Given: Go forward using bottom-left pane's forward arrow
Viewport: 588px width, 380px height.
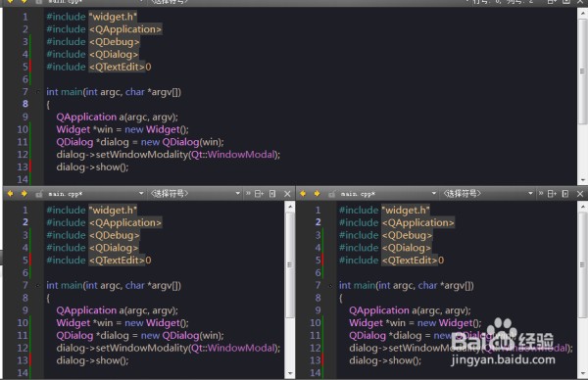Looking at the screenshot, I should click(x=24, y=193).
